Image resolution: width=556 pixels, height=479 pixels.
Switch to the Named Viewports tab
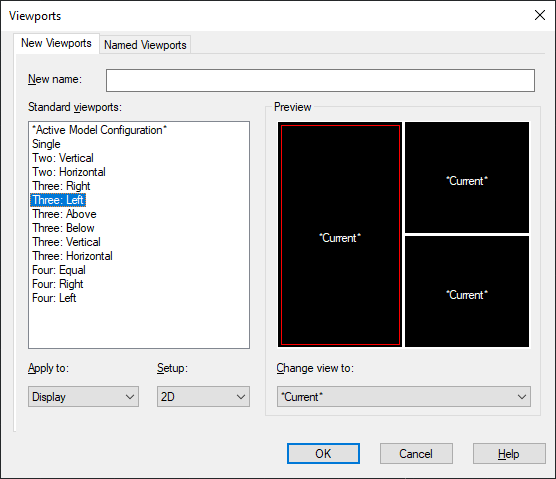click(x=145, y=45)
